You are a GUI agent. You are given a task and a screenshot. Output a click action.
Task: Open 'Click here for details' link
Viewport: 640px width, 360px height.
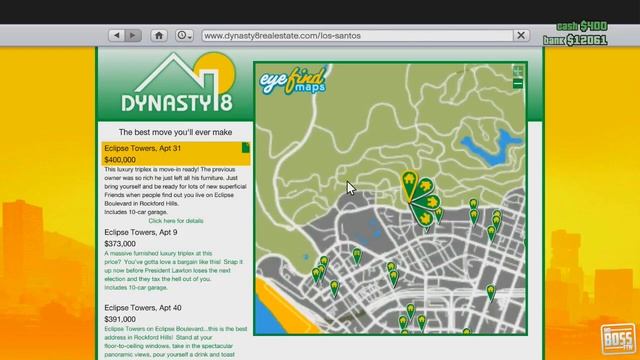[176, 221]
